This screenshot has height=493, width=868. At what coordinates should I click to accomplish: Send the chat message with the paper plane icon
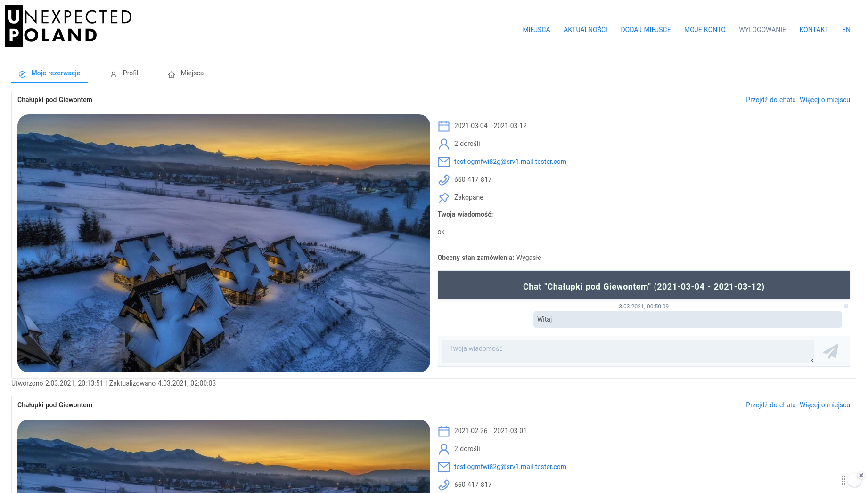point(831,351)
